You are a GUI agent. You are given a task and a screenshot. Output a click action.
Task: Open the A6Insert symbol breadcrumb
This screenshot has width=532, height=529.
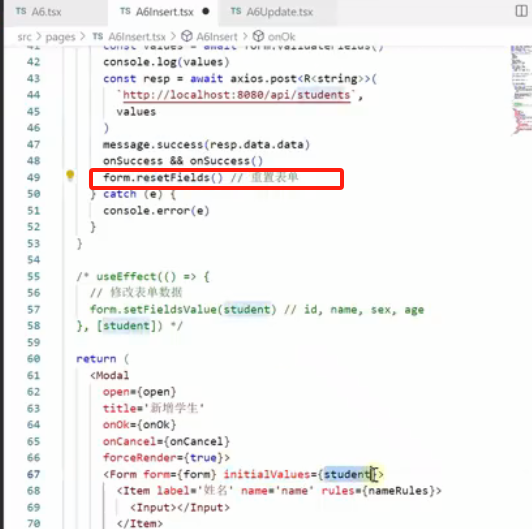pyautogui.click(x=209, y=36)
